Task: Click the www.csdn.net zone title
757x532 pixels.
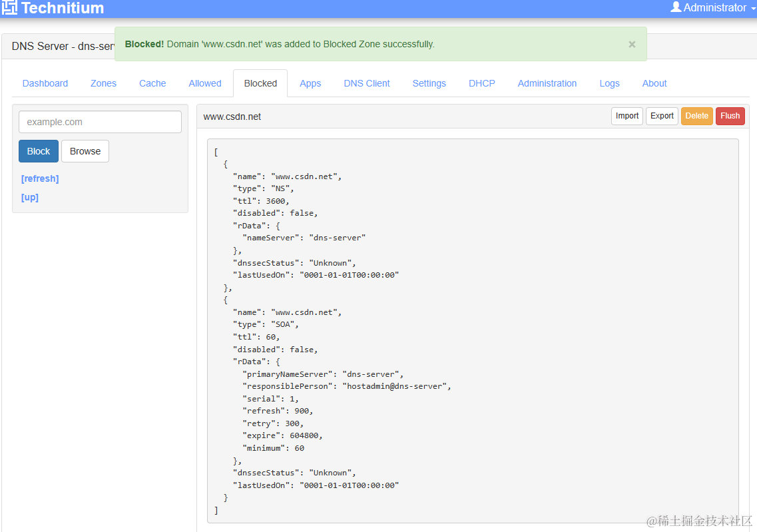Action: [232, 117]
